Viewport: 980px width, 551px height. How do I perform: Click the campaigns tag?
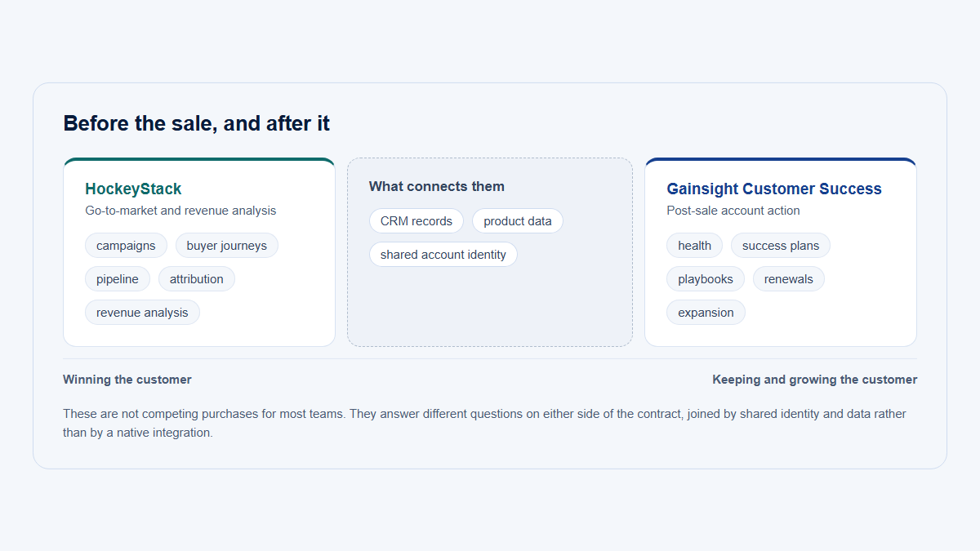(x=126, y=246)
